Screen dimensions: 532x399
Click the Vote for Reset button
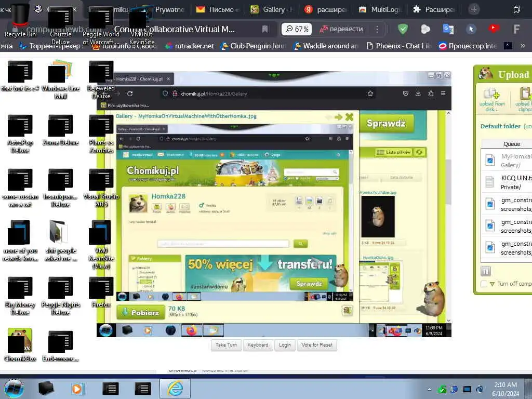tap(317, 345)
